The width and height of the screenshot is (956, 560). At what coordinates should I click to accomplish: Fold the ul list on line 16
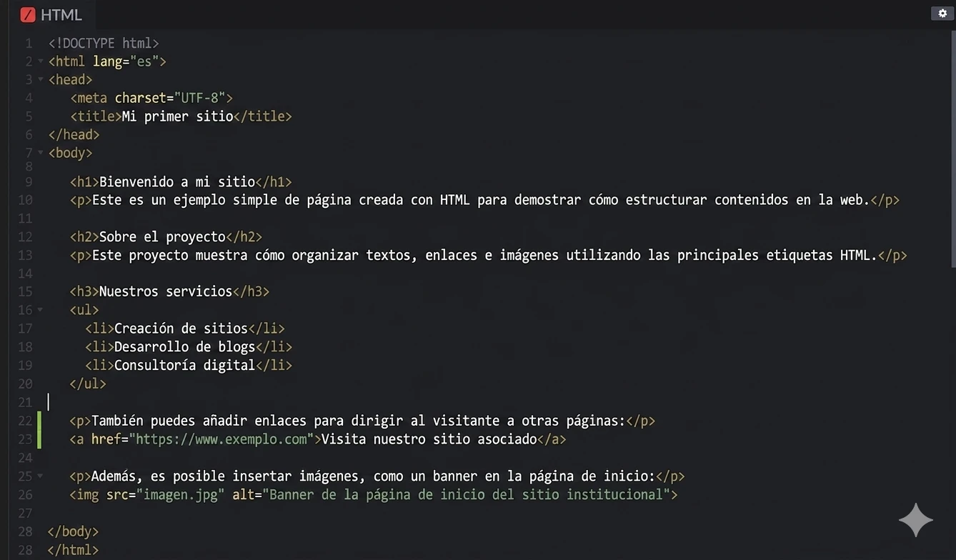click(x=40, y=310)
